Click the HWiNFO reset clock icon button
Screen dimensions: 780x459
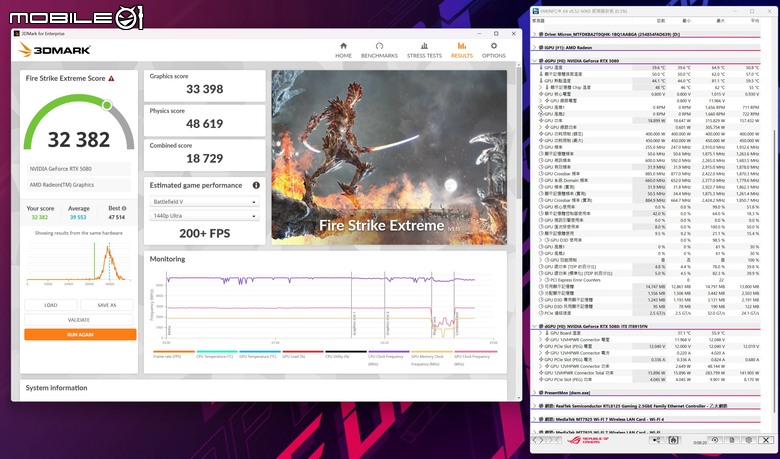715,440
